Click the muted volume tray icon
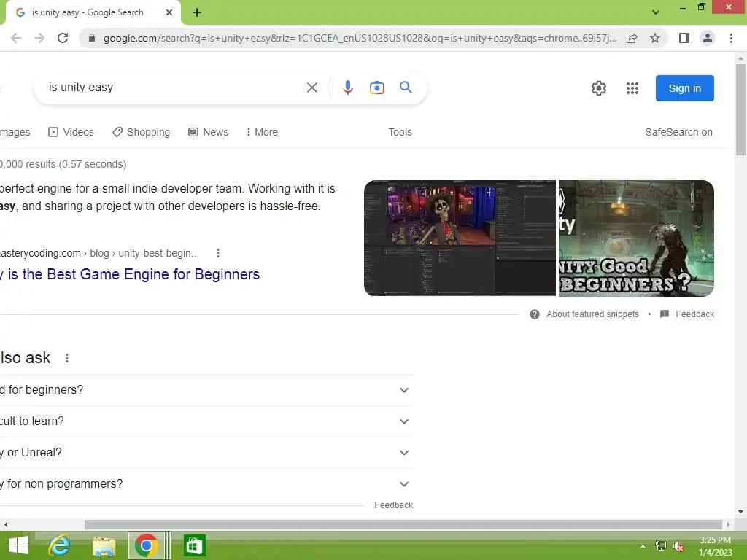747x560 pixels. tap(678, 546)
